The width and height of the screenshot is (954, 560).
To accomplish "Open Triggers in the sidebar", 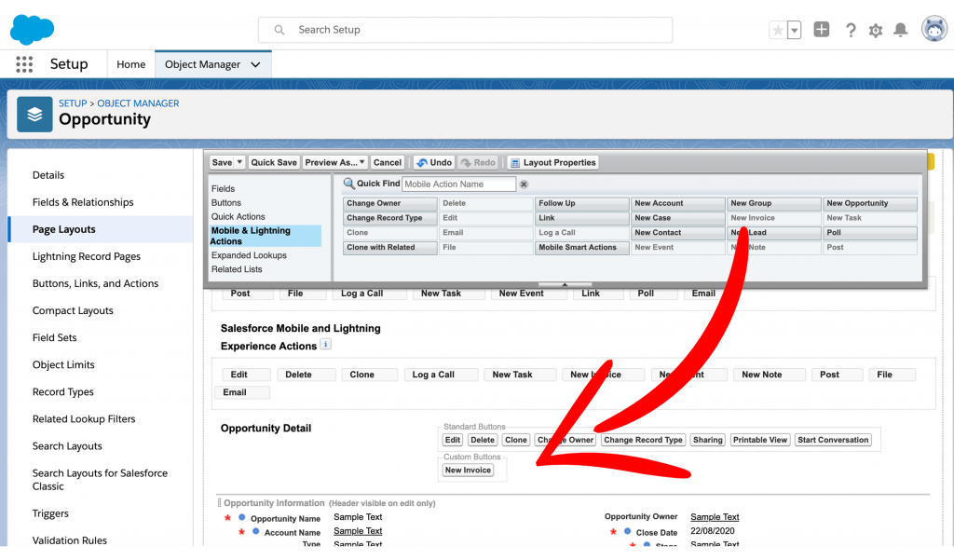I will [50, 513].
